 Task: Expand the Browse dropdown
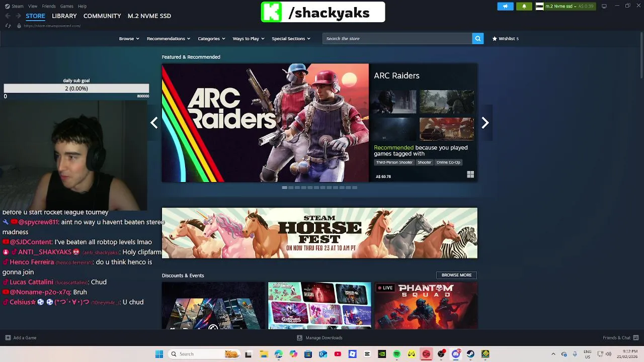click(129, 38)
